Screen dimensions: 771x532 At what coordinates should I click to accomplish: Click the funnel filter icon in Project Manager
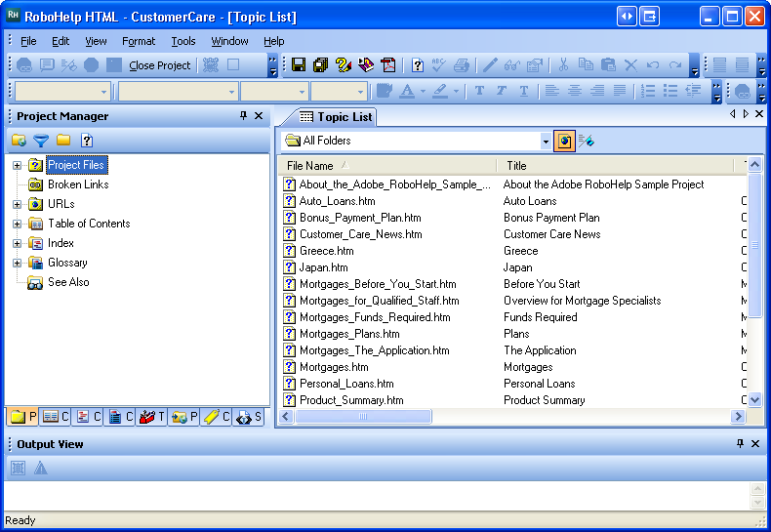pos(41,141)
